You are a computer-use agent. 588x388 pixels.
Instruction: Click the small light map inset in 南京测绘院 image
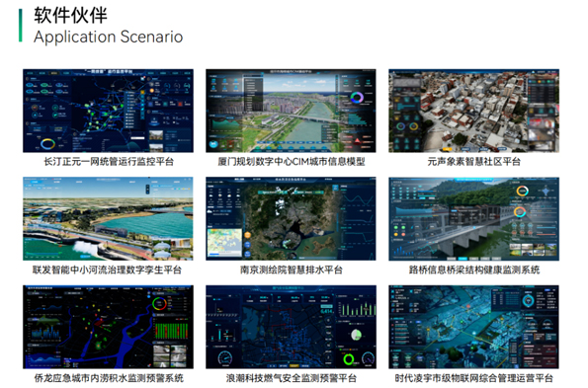pos(225,242)
